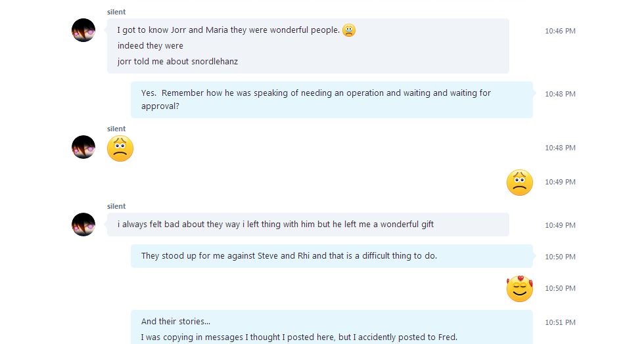Select the outgoing message about needing an operation
The width and height of the screenshot is (644, 344).
(x=315, y=99)
